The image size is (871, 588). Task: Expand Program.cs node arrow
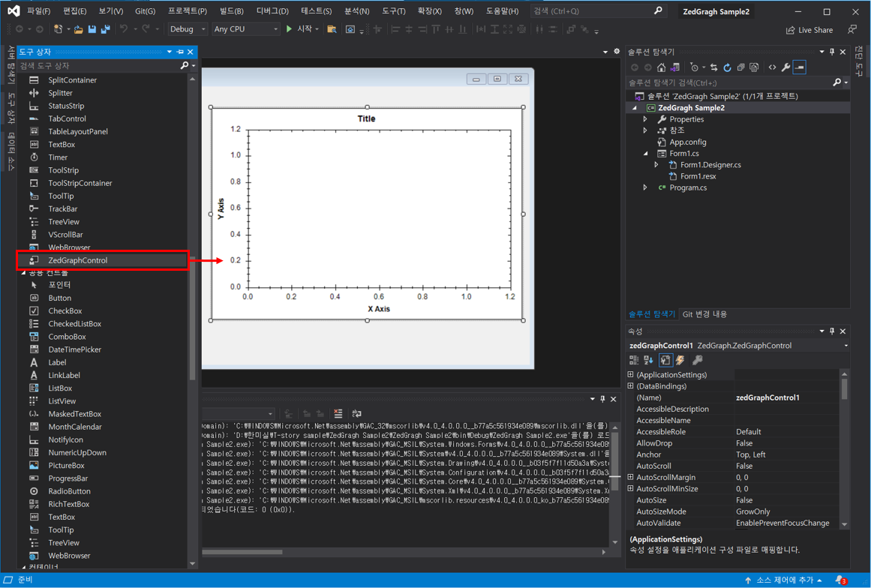click(645, 187)
